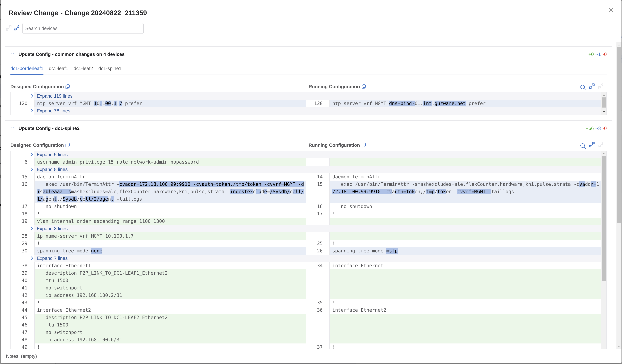Expand common changes diff to fullscreen
Image resolution: width=622 pixels, height=364 pixels.
pyautogui.click(x=592, y=86)
